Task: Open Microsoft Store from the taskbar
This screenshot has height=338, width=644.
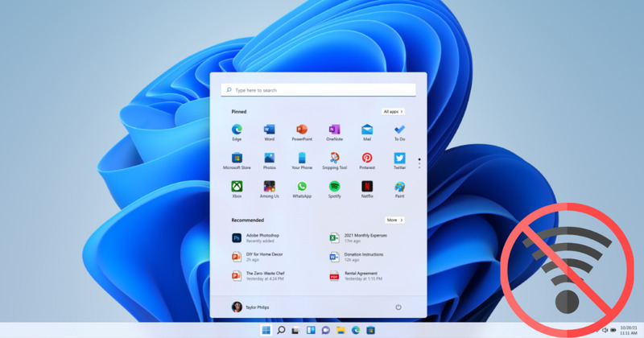Action: click(x=370, y=330)
